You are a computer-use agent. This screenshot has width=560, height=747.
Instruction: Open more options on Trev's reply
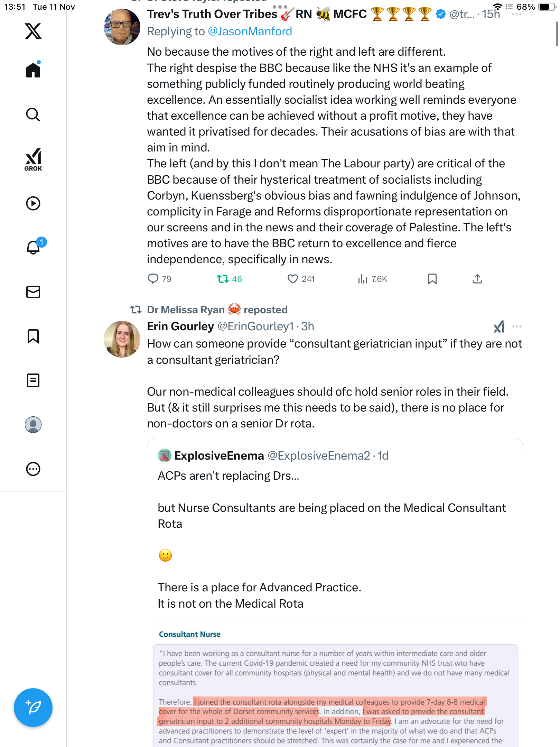pyautogui.click(x=516, y=15)
